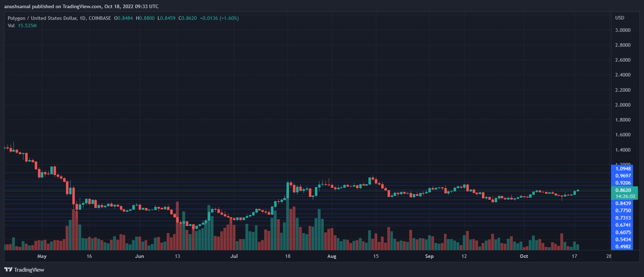Click the 2.8000 price axis label
The height and width of the screenshot is (277, 644).
(623, 45)
